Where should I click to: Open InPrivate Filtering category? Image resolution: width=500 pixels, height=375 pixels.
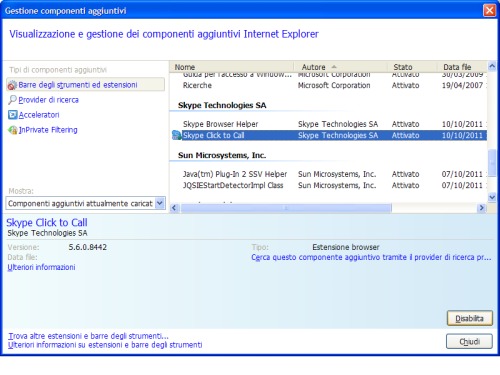(48, 130)
